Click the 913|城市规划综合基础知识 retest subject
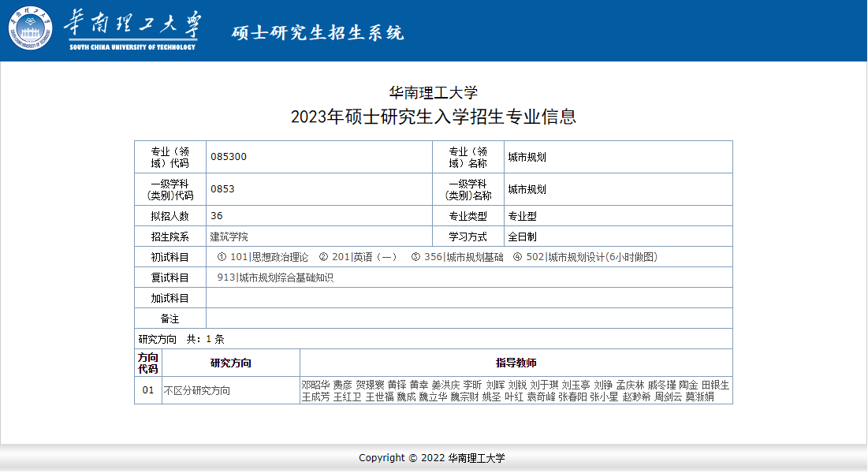The image size is (868, 473). 275,277
